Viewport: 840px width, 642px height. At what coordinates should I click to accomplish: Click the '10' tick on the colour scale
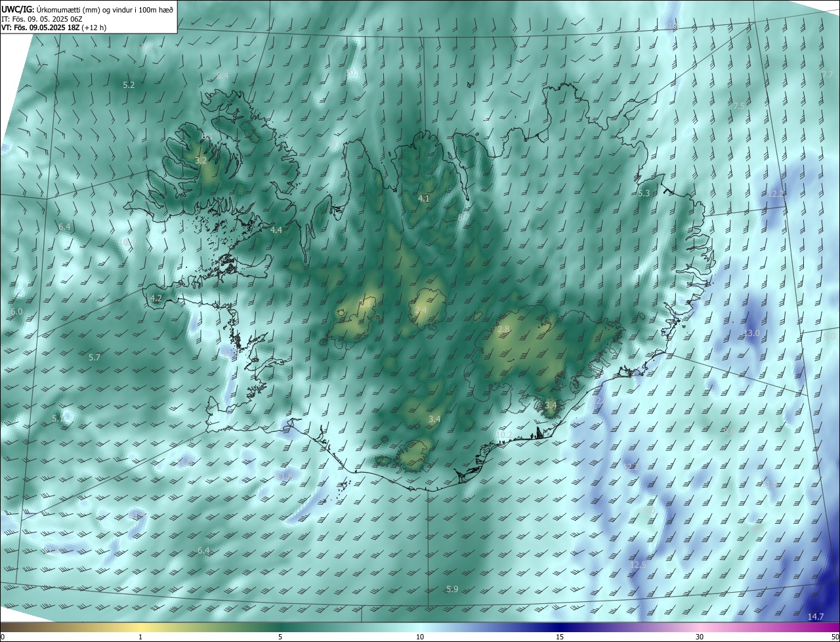click(420, 637)
